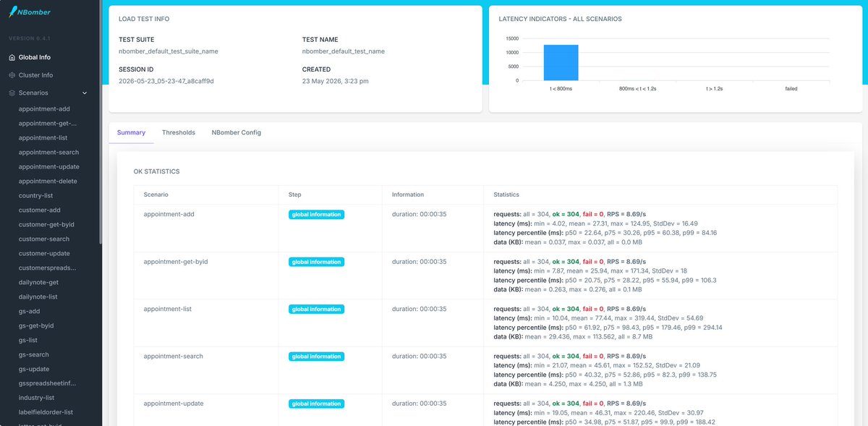
Task: Click nbomber_default_test_name value
Action: point(344,51)
